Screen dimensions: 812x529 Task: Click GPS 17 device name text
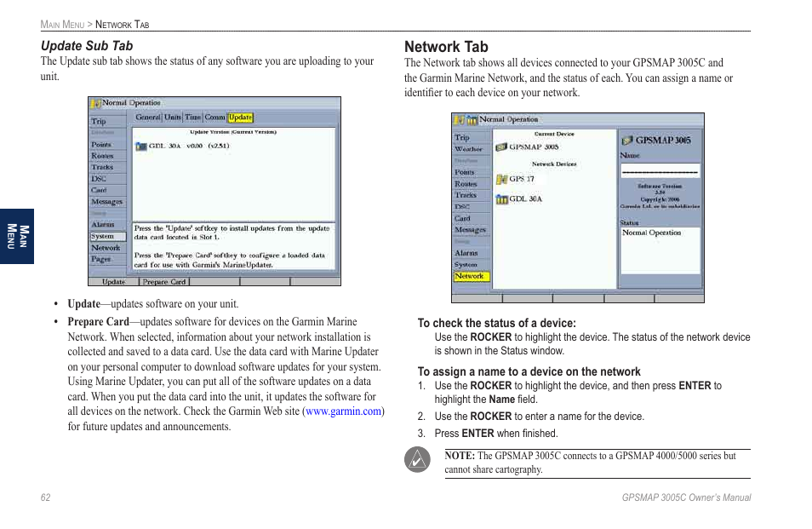522,179
